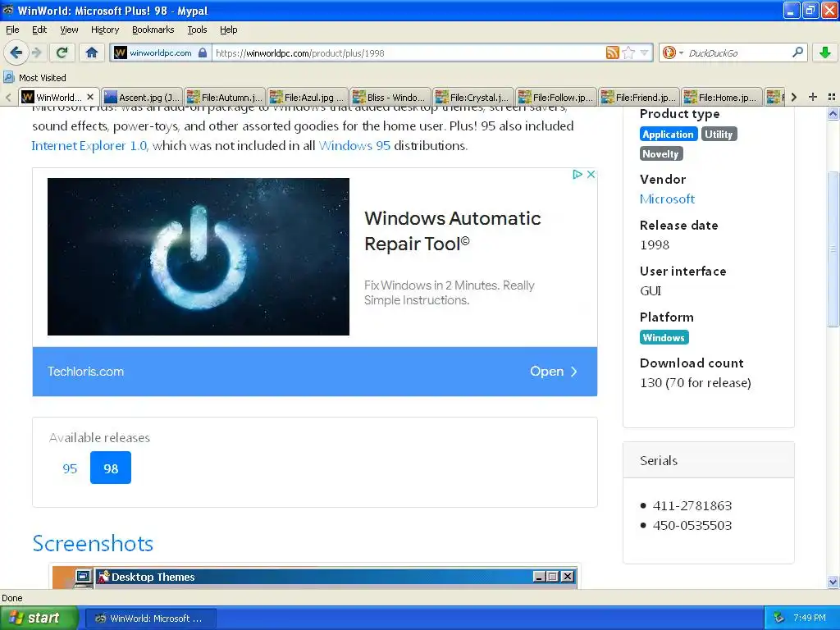Select the 98 release
This screenshot has width=840, height=630.
click(x=111, y=468)
